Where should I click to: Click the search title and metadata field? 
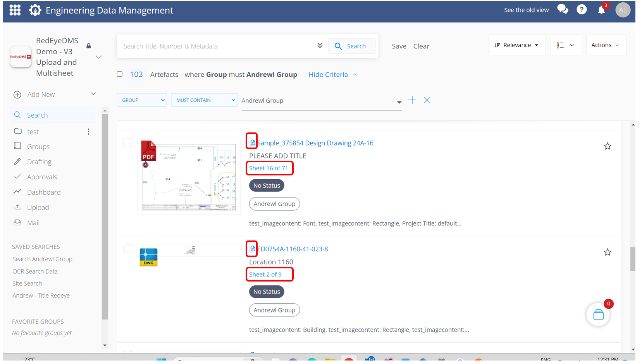[x=217, y=46]
